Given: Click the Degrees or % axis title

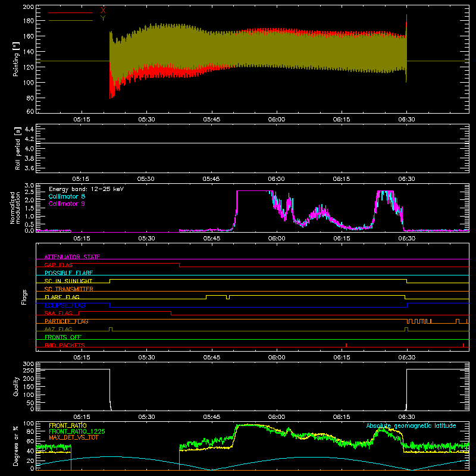Looking at the screenshot, I should [x=16, y=446].
